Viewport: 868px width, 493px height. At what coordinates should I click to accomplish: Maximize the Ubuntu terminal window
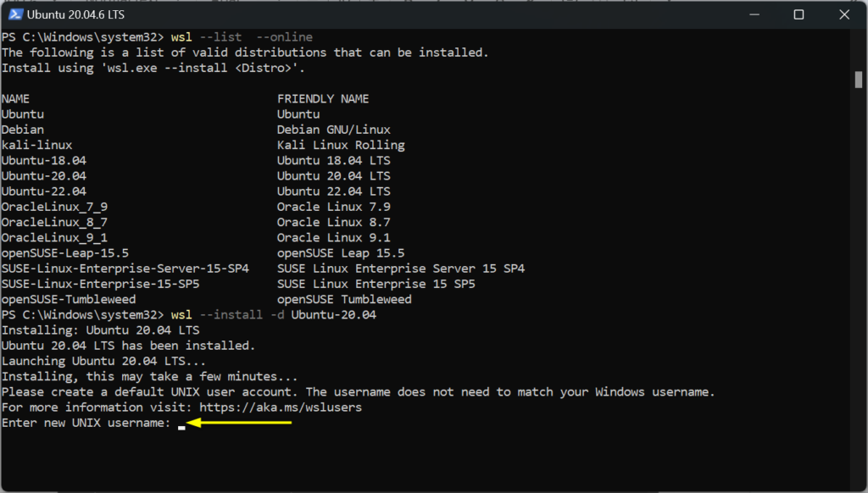[x=798, y=14]
